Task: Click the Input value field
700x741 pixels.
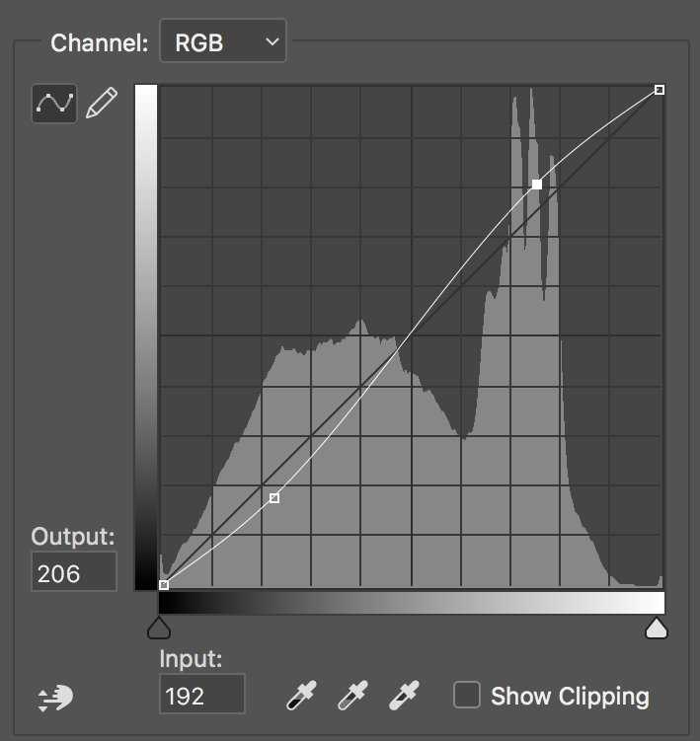Action: [x=201, y=696]
